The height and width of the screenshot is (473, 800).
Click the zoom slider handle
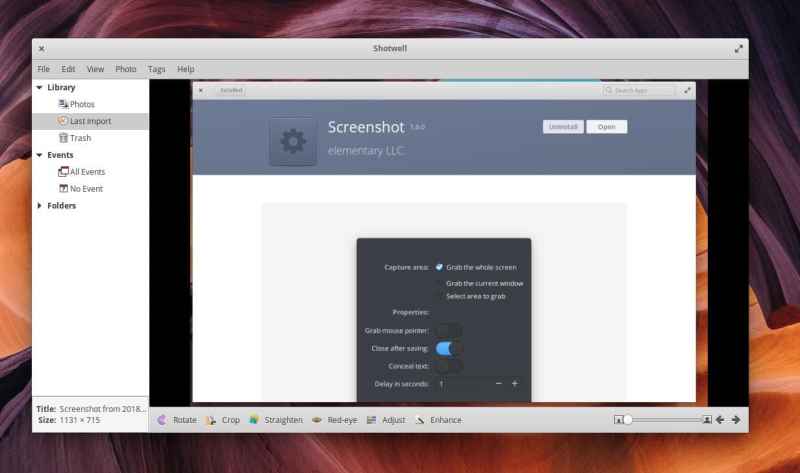(628, 420)
